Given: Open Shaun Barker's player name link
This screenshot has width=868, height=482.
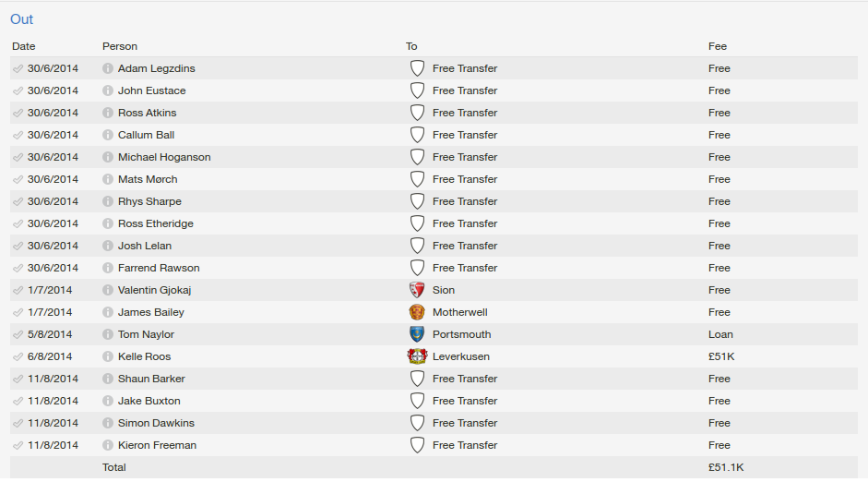Looking at the screenshot, I should (x=151, y=379).
